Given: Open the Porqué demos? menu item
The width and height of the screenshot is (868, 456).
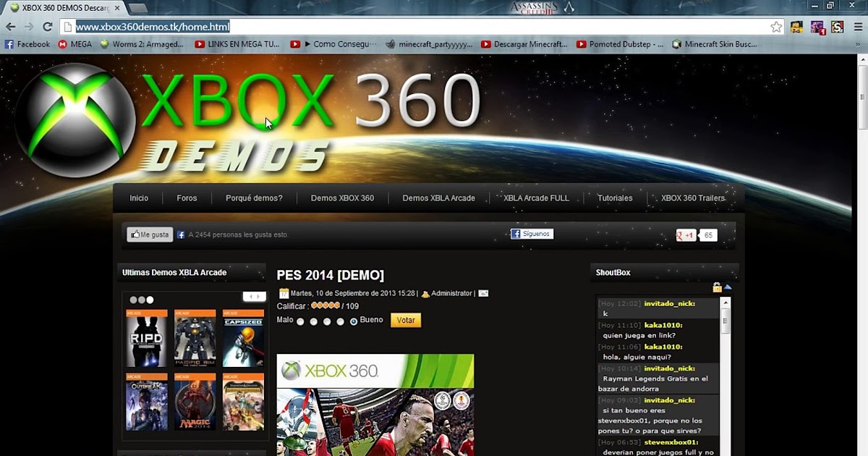Looking at the screenshot, I should pyautogui.click(x=254, y=198).
